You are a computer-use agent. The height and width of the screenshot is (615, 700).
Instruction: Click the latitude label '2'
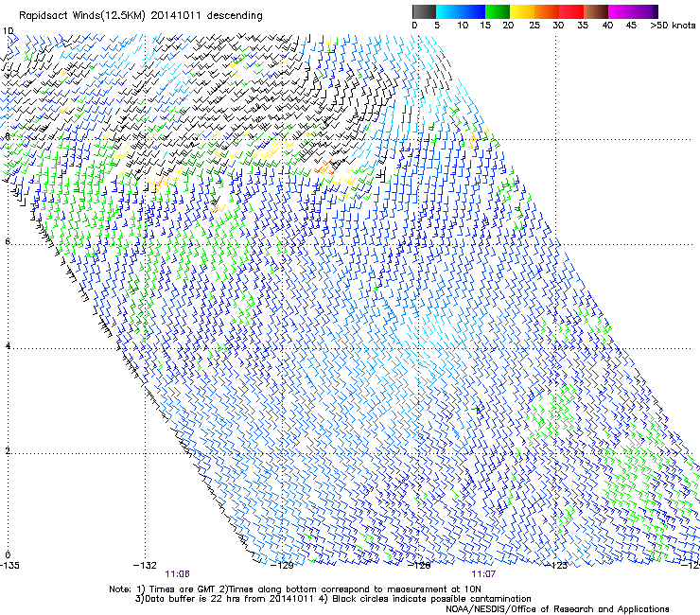tap(8, 450)
